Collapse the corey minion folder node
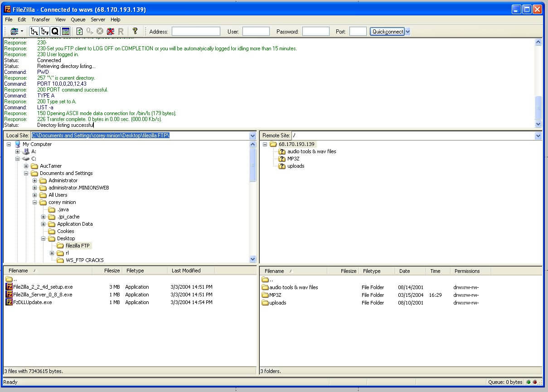 [34, 202]
